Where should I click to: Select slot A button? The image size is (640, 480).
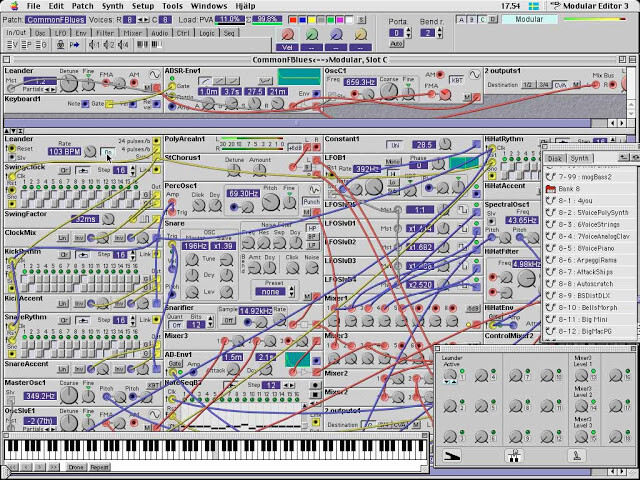click(x=461, y=19)
